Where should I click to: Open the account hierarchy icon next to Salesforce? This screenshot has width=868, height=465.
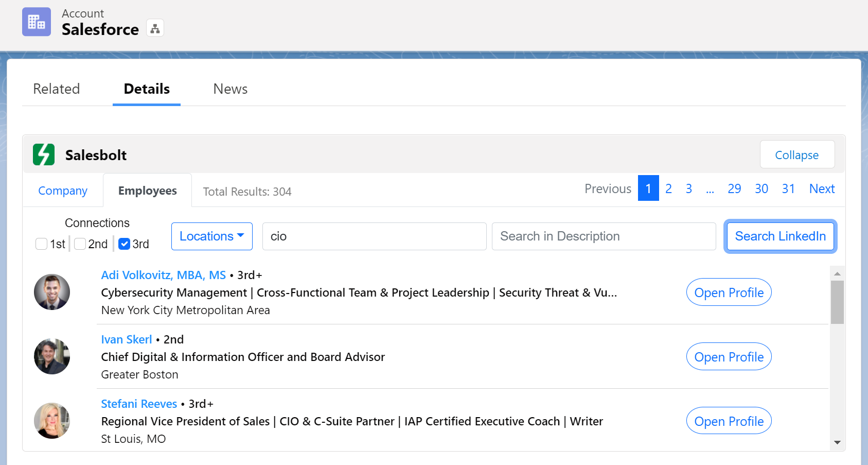click(155, 28)
